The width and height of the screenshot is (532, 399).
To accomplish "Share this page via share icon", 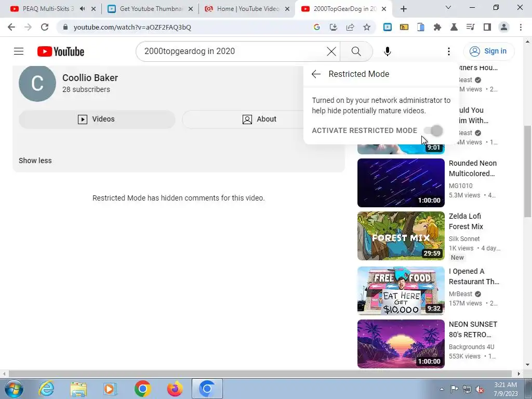I will tap(350, 27).
